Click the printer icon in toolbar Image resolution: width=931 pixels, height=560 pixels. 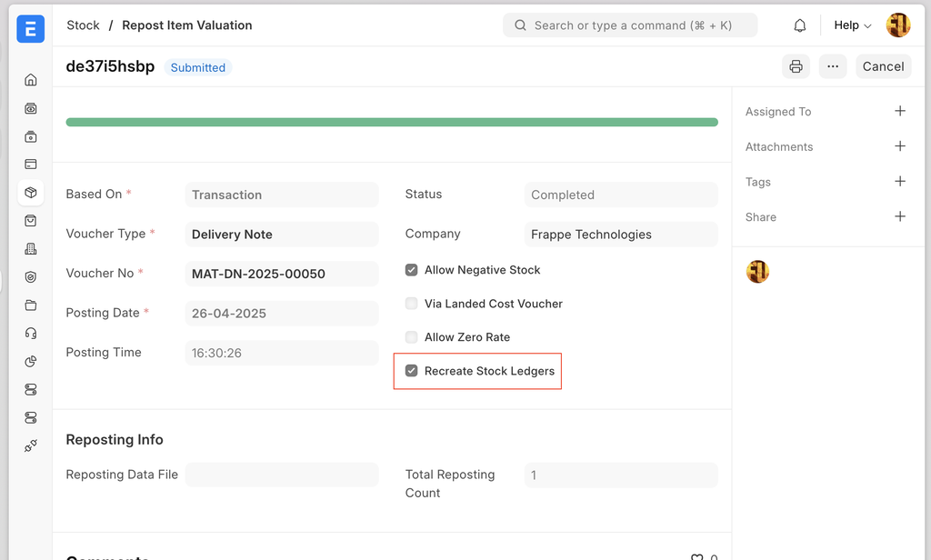(796, 66)
